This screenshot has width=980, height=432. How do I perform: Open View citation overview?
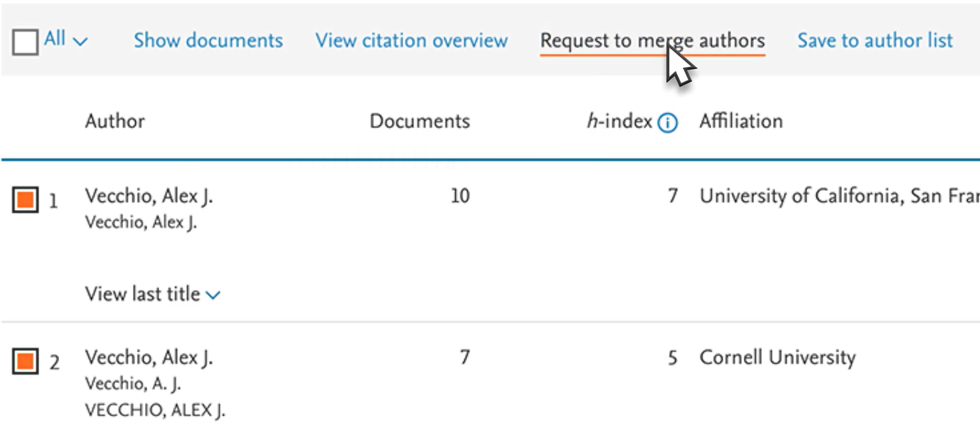(412, 41)
